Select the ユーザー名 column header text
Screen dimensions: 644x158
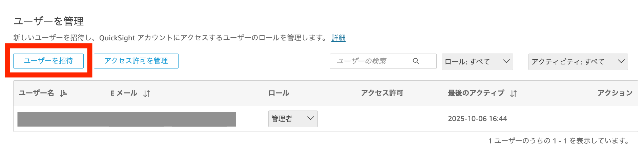point(36,93)
